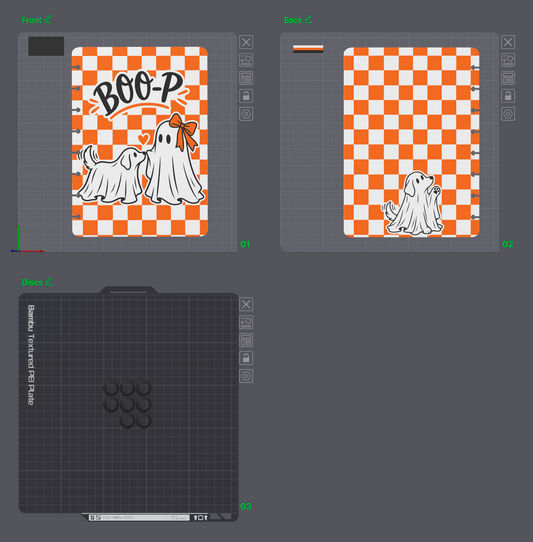Remove the Front plate with its X icon
The width and height of the screenshot is (533, 542).
246,42
